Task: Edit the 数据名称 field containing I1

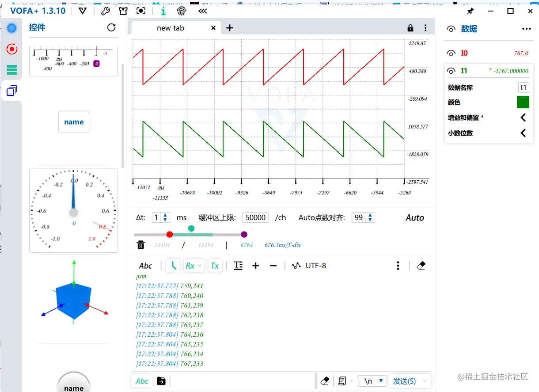Action: [524, 88]
